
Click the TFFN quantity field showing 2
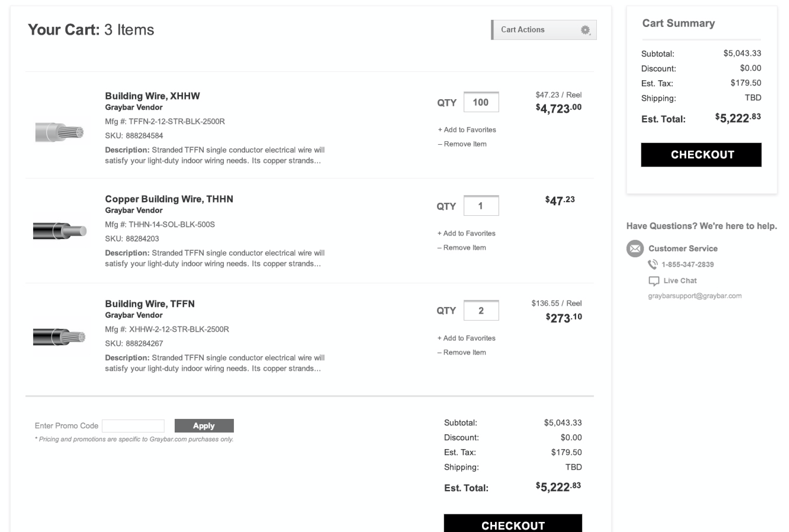481,311
